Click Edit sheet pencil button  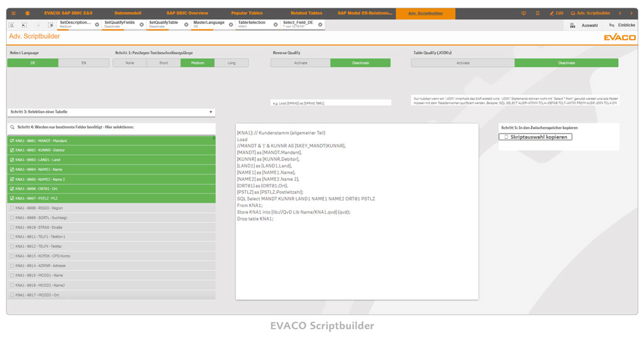pyautogui.click(x=557, y=13)
